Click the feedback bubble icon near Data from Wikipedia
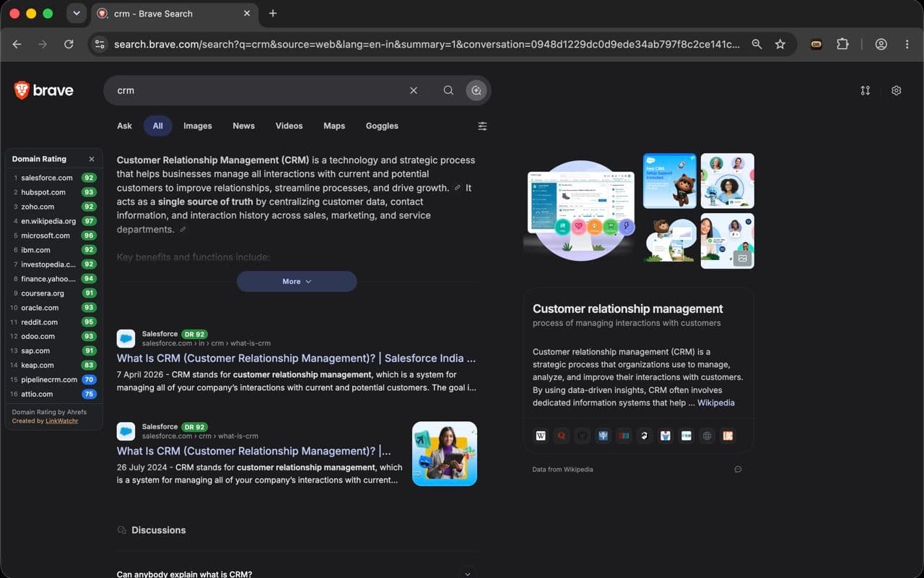Image resolution: width=924 pixels, height=578 pixels. [738, 470]
